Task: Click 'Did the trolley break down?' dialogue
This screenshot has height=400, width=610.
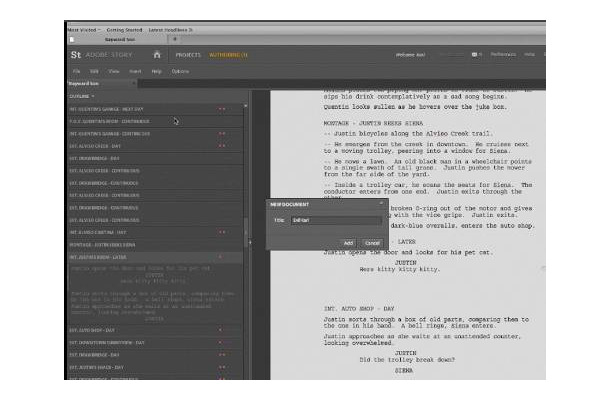Action: [407, 360]
